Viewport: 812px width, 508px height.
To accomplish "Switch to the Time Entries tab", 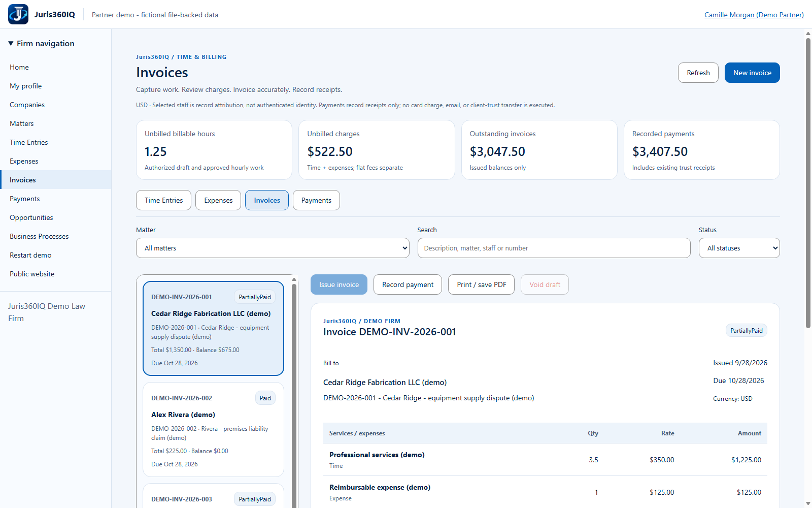I will [x=163, y=200].
